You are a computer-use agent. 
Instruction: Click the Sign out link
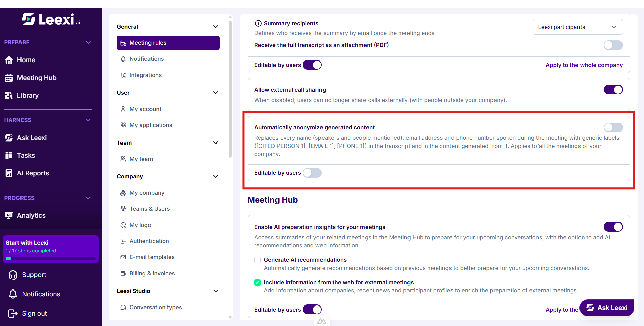[x=34, y=313]
